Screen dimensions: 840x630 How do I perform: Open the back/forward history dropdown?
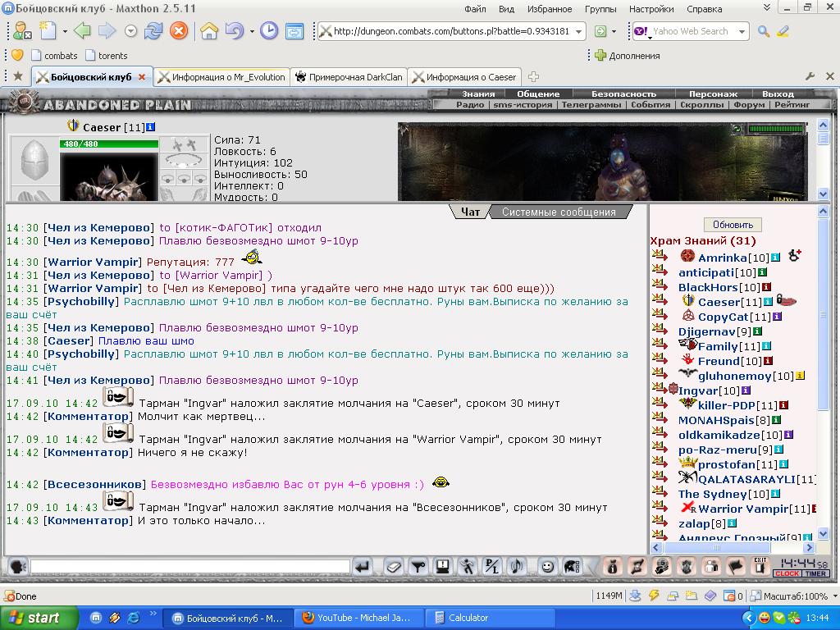[130, 31]
